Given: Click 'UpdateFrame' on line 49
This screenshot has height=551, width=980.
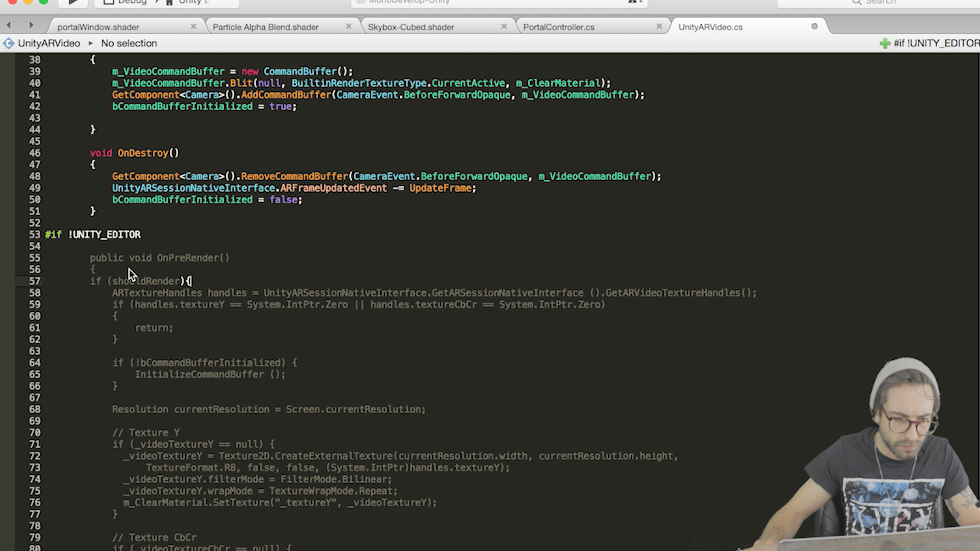Looking at the screenshot, I should coord(440,188).
